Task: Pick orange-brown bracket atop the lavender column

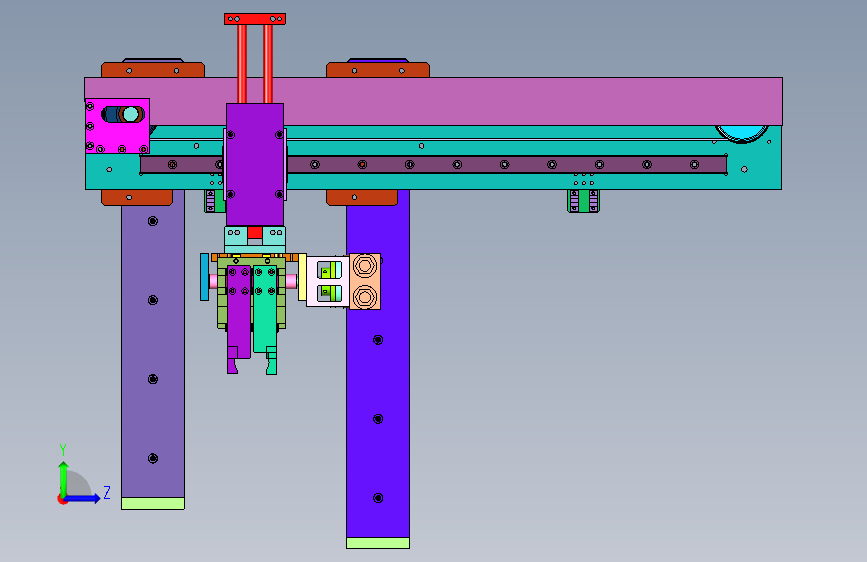Action: click(137, 197)
